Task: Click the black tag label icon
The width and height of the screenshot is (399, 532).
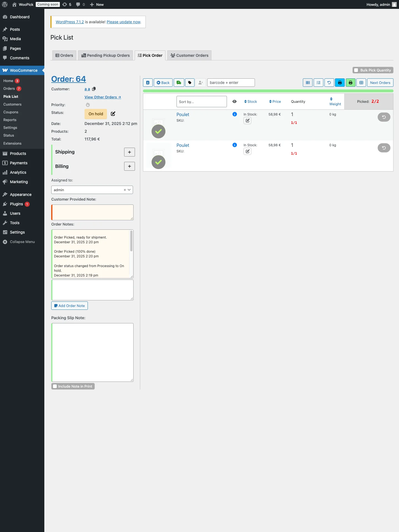Action: pos(190,83)
